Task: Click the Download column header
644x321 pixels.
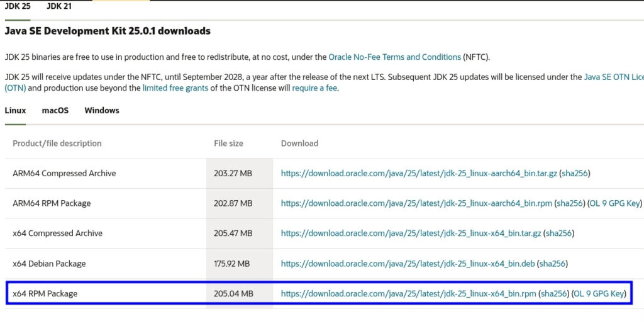Action: coord(299,144)
